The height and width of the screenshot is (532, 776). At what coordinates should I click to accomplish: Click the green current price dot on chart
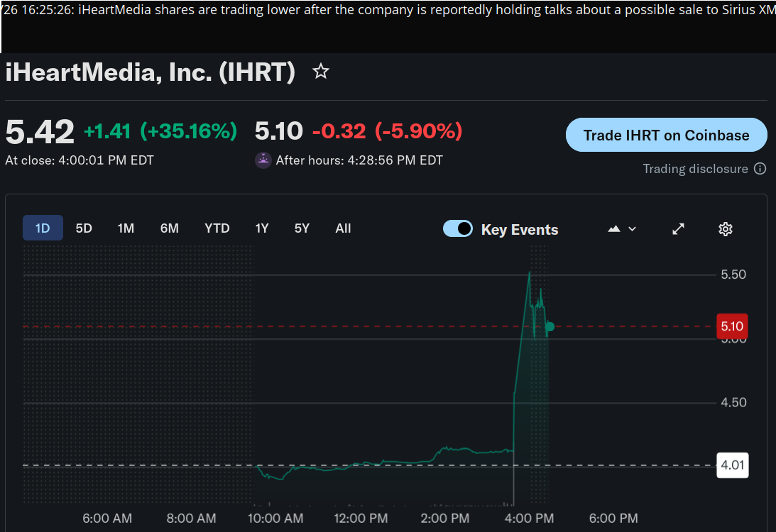click(x=550, y=326)
